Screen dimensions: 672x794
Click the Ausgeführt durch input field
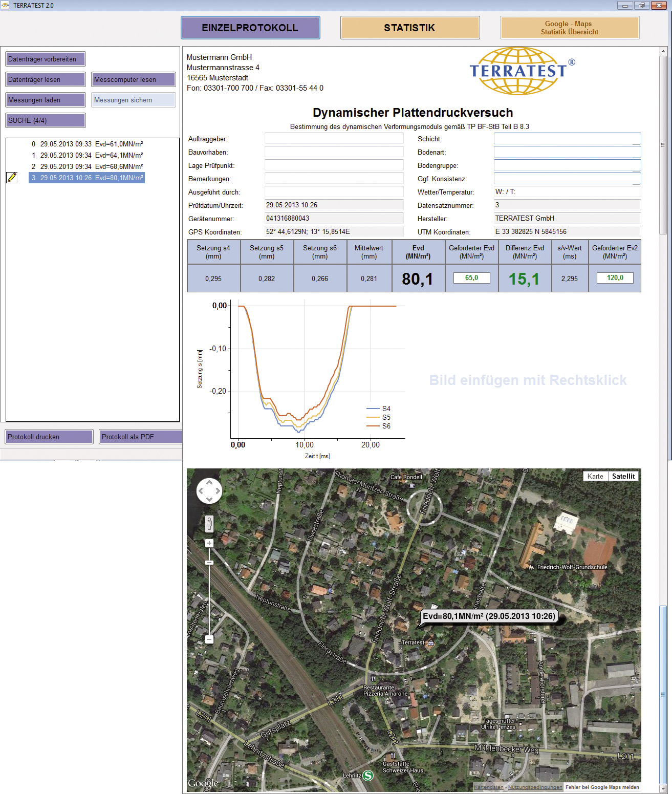click(x=334, y=192)
